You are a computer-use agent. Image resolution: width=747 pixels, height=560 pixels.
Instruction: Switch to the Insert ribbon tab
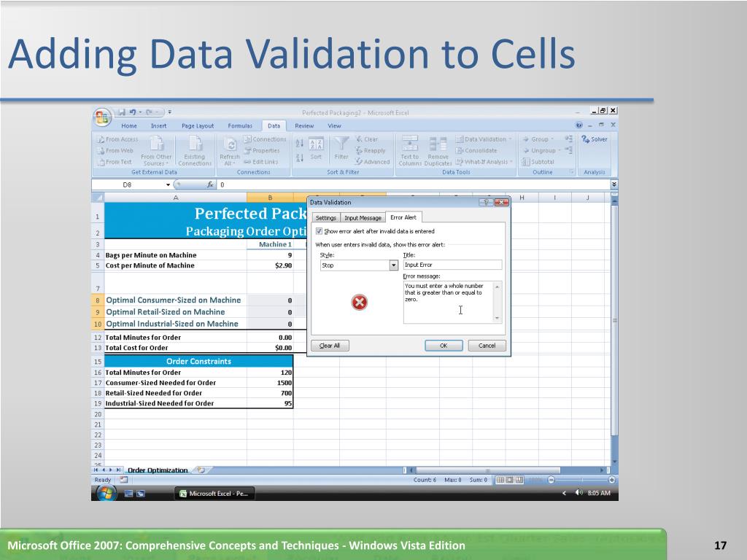pos(158,125)
